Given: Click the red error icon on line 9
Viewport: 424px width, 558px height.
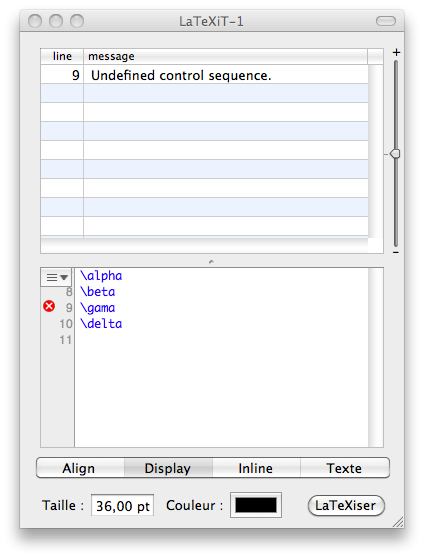Looking at the screenshot, I should (49, 306).
